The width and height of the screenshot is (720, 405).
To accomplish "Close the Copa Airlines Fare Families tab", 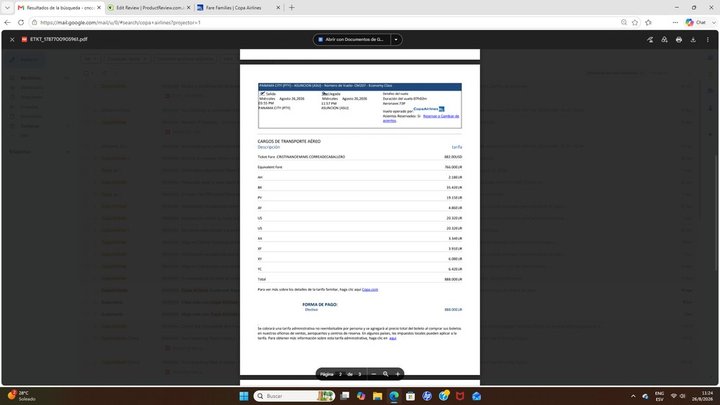I will click(x=278, y=8).
